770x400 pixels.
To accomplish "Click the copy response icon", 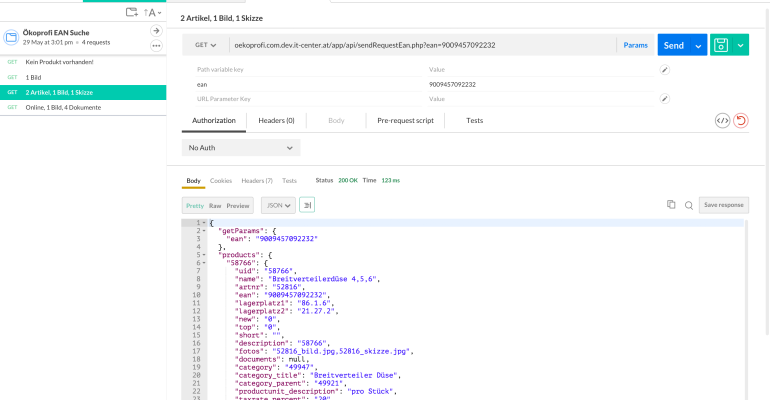I will click(x=671, y=205).
